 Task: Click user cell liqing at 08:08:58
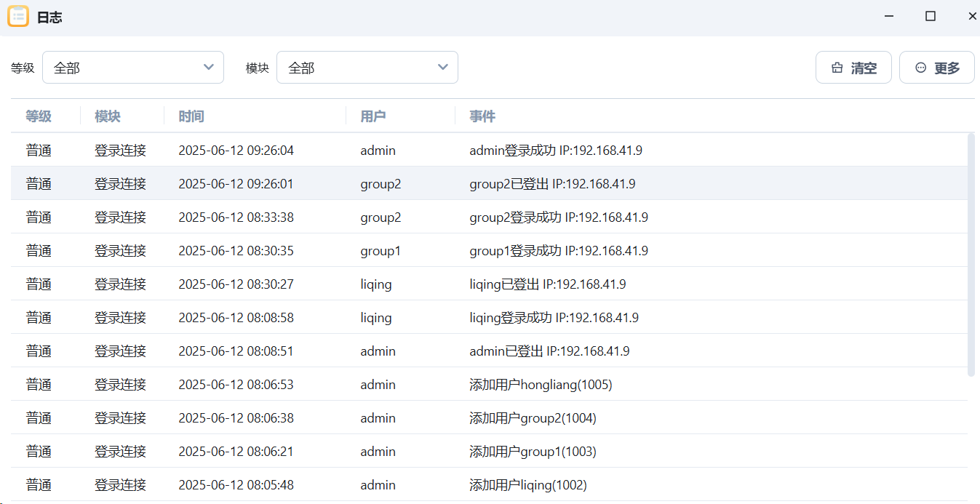376,319
